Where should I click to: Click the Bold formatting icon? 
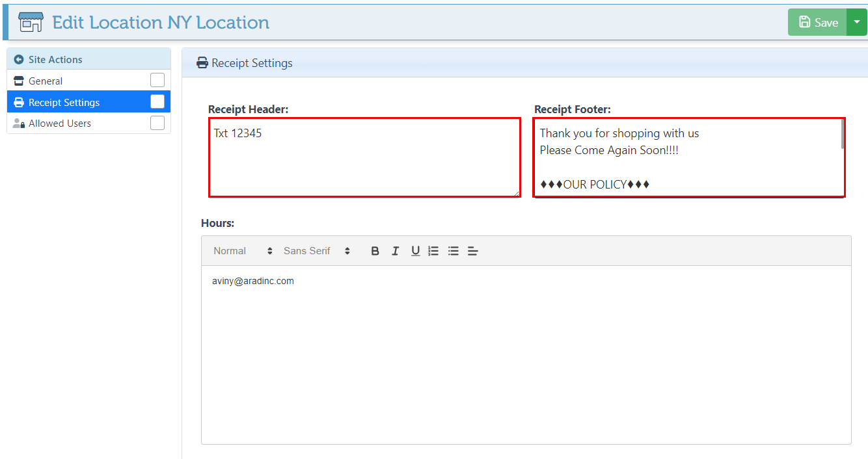375,251
